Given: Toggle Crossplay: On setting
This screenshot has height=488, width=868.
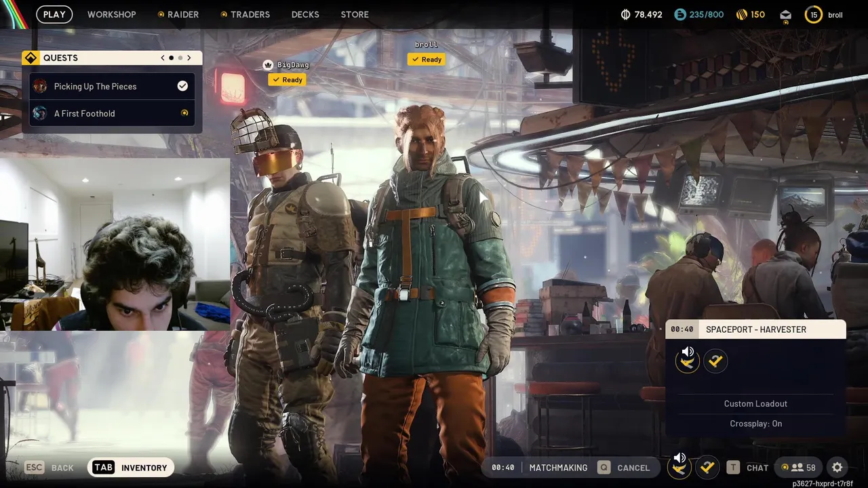Looking at the screenshot, I should (755, 424).
